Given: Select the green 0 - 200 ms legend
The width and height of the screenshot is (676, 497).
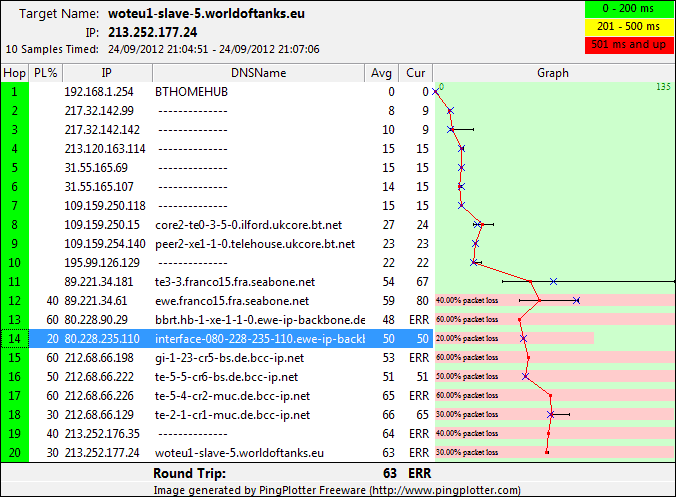Looking at the screenshot, I should tap(629, 9).
